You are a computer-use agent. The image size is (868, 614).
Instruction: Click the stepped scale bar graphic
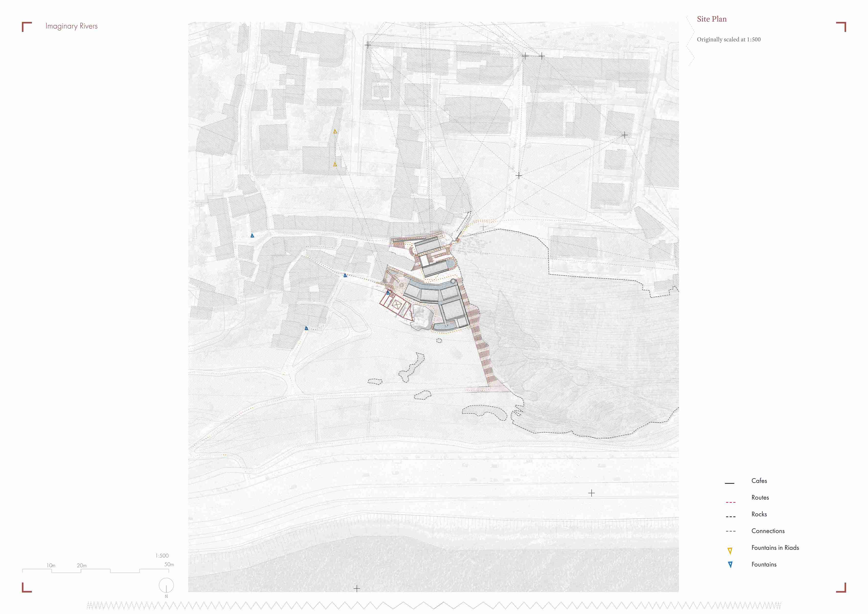[x=96, y=570]
